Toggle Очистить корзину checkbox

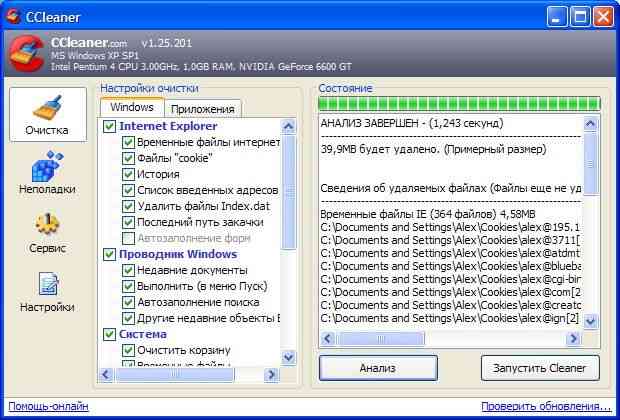pyautogui.click(x=128, y=350)
